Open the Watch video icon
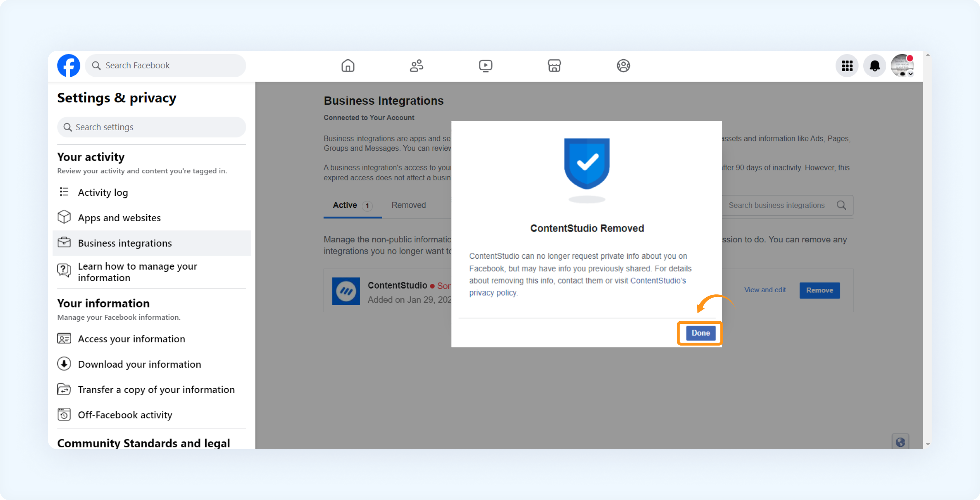The height and width of the screenshot is (500, 980). coord(485,66)
